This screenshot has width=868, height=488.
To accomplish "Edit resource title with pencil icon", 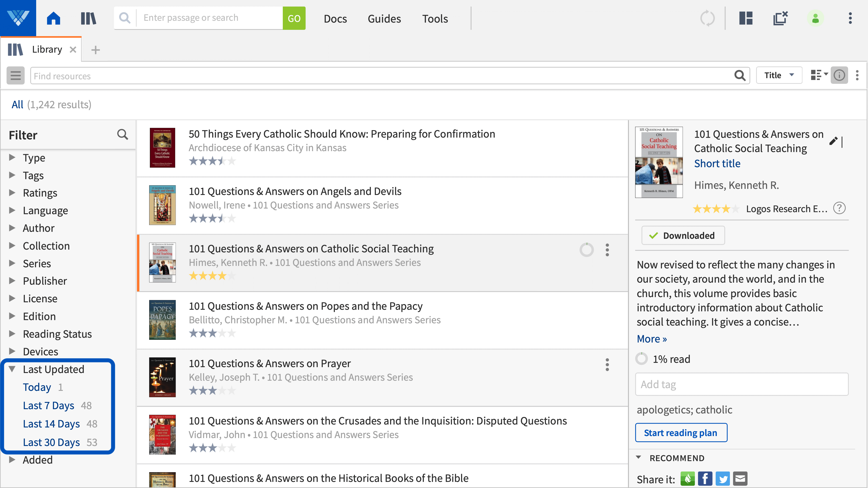I will [833, 141].
